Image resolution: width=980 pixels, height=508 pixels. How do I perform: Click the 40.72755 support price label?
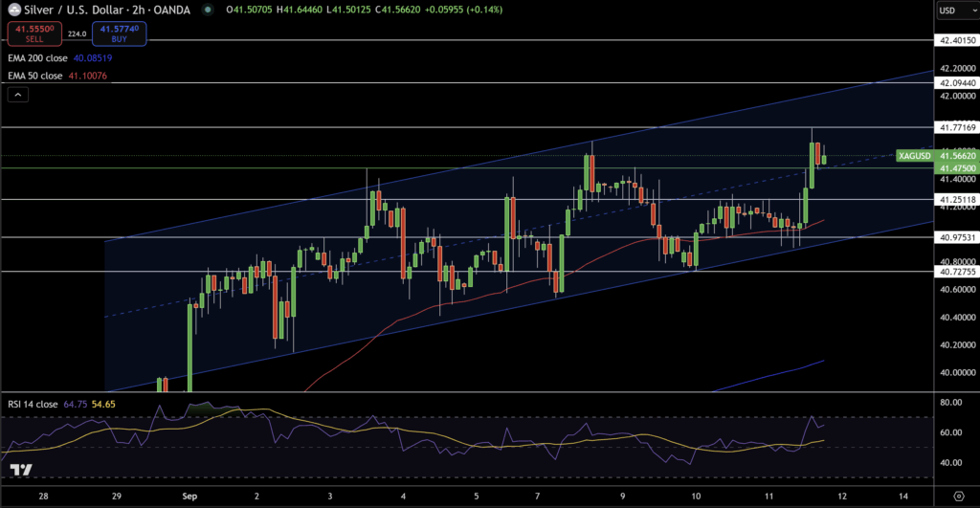click(x=957, y=272)
